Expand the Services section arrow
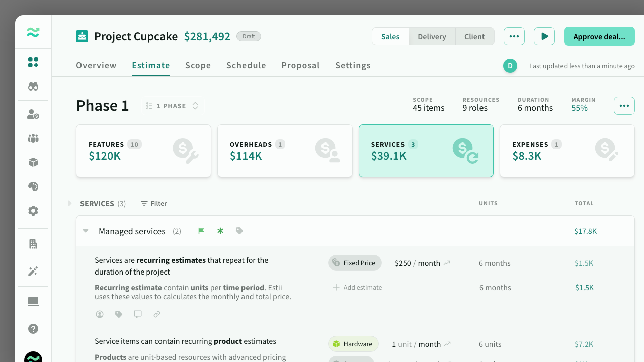 pos(70,203)
